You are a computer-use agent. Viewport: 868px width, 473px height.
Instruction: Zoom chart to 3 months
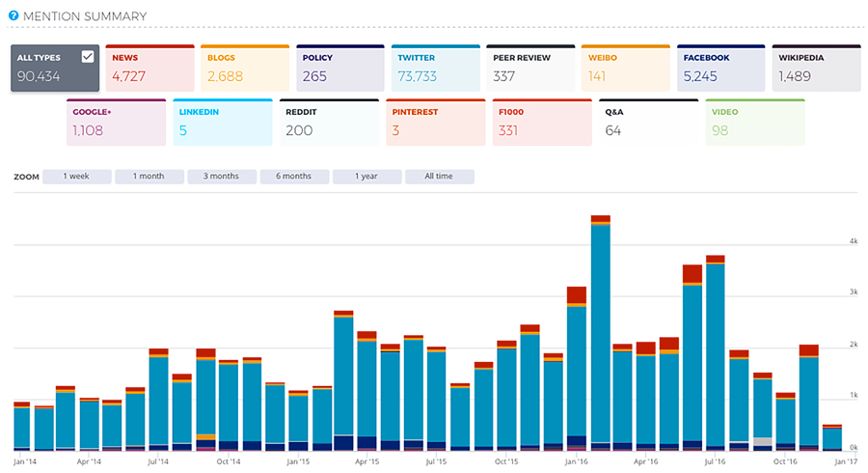222,177
